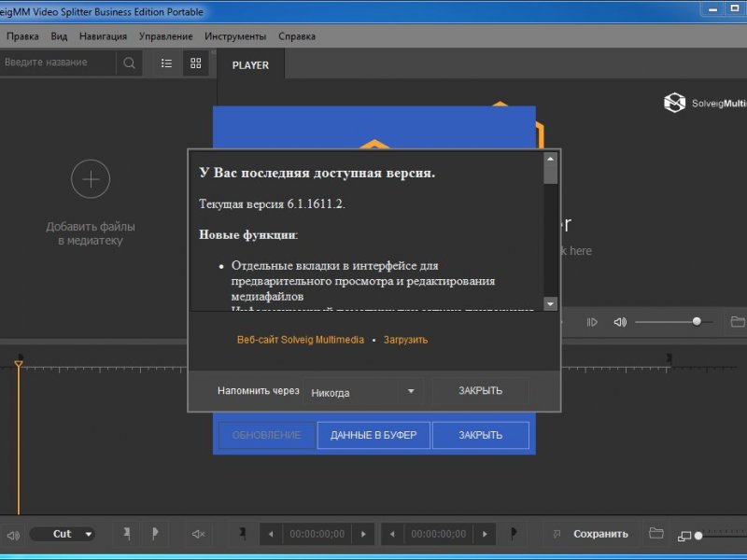747x560 pixels.
Task: Click the left arrow of the right timecode field
Action: pos(392,534)
